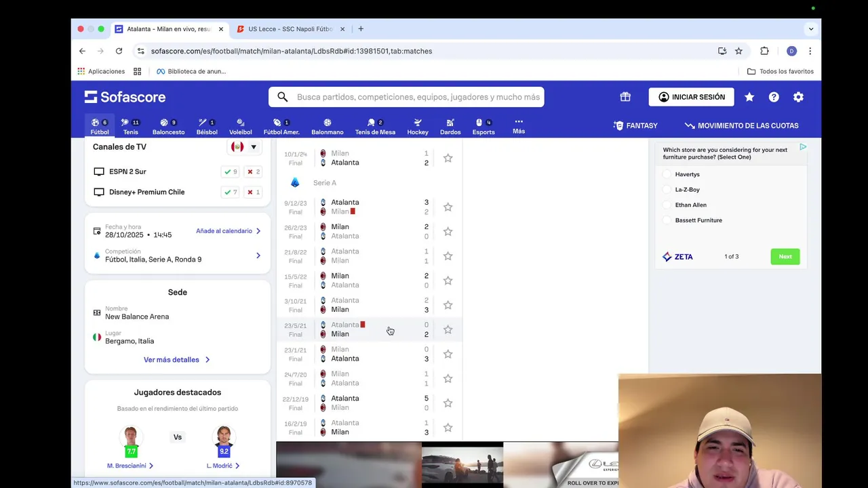This screenshot has height=488, width=868.
Task: Open a new browser tab
Action: coord(361,29)
